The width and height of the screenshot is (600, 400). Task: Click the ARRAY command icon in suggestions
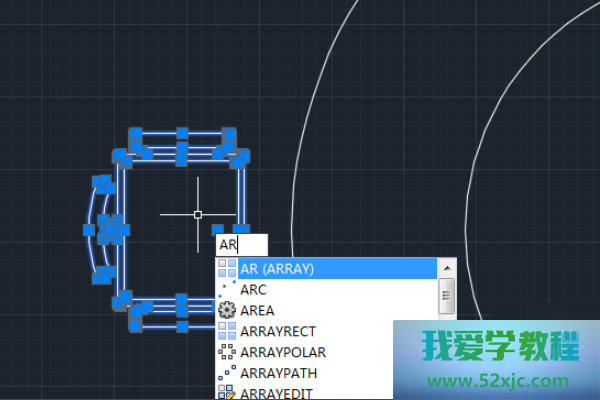[x=227, y=268]
